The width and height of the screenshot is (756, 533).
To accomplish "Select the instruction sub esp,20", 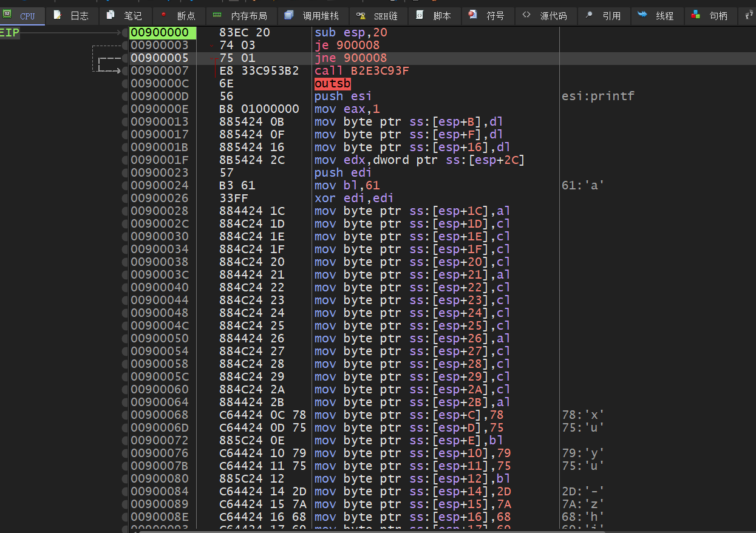I will 351,32.
